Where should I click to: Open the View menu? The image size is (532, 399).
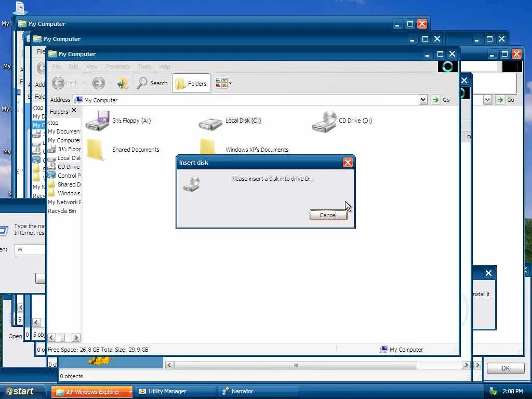[x=92, y=66]
